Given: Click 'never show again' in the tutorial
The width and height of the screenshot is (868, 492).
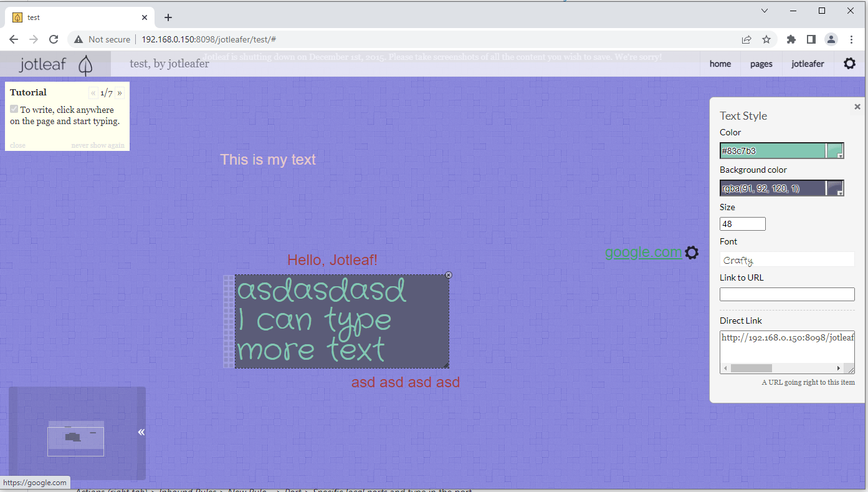Looking at the screenshot, I should tap(98, 145).
